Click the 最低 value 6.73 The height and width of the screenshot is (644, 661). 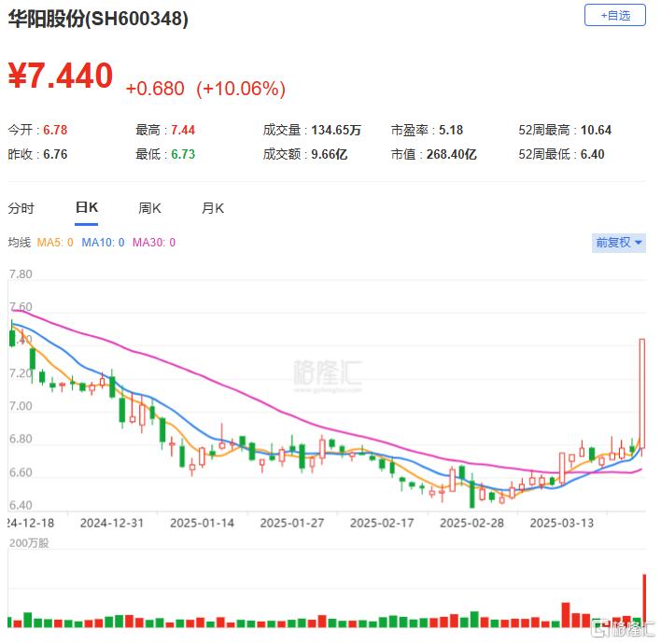coord(183,154)
